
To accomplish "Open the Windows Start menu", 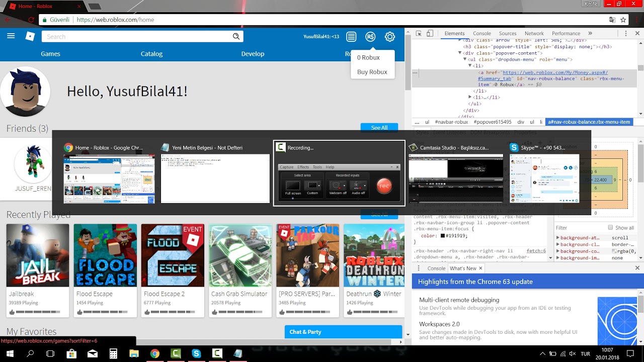I will pos(10,353).
